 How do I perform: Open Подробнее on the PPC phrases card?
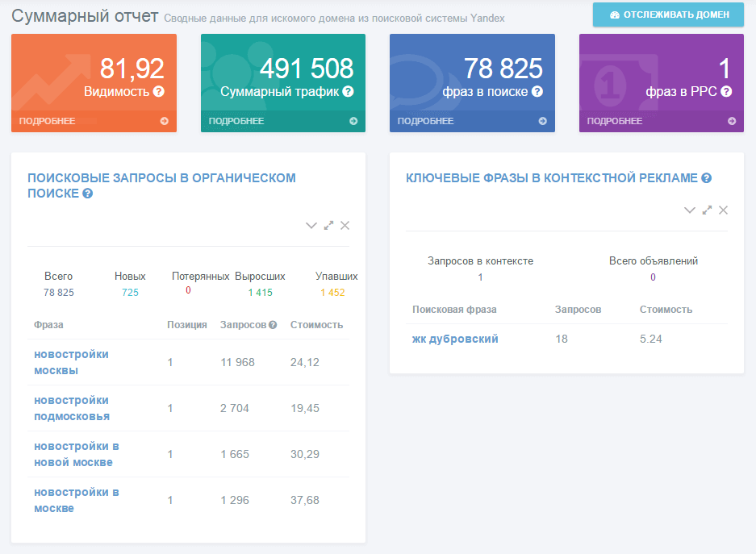661,122
